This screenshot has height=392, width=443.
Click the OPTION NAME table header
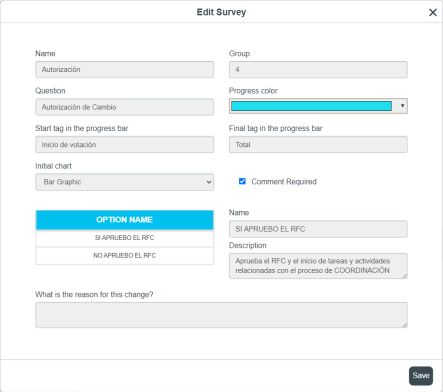124,220
